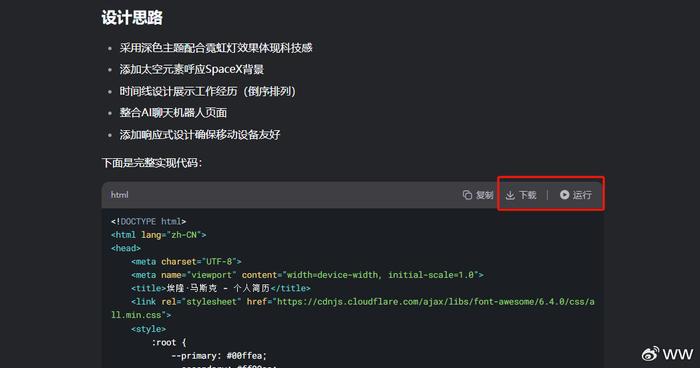Click the cdnjs.cloudflare.com stylesheet URL
The height and width of the screenshot is (368, 700).
pyautogui.click(x=435, y=302)
